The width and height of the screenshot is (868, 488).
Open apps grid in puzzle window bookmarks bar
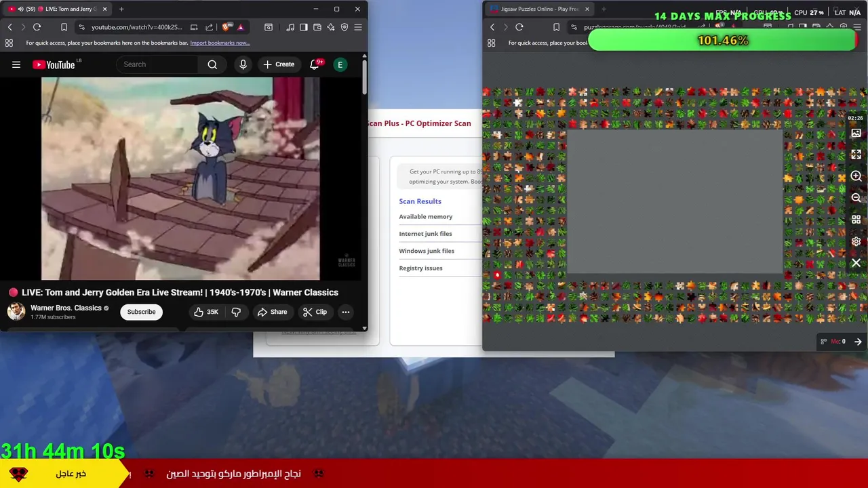point(492,43)
